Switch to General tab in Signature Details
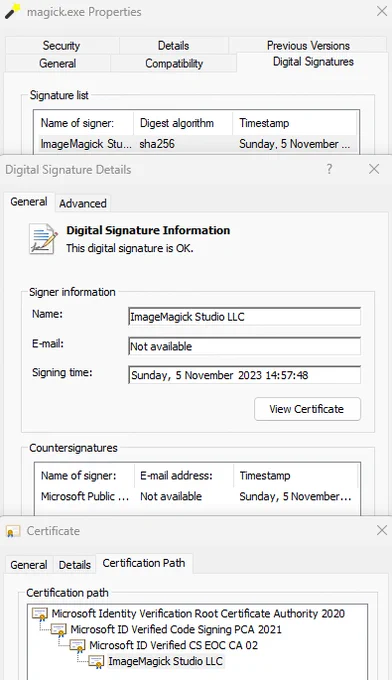The image size is (392, 680). click(x=29, y=202)
